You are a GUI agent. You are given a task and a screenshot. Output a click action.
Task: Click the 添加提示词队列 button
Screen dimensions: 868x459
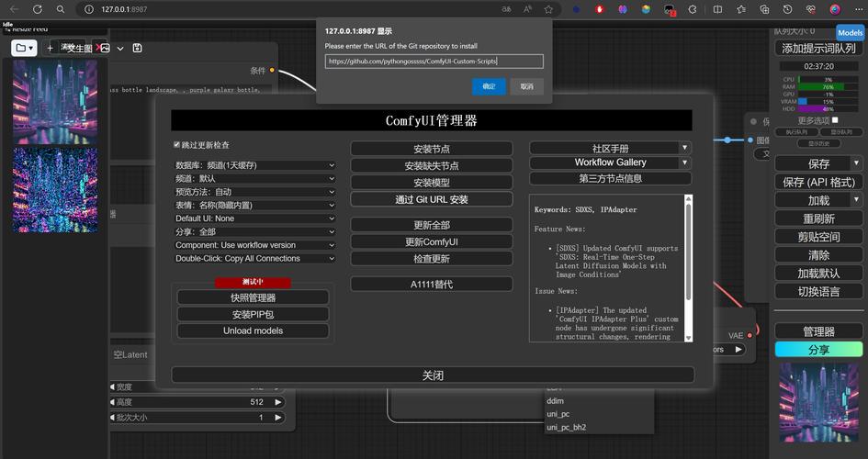[818, 48]
